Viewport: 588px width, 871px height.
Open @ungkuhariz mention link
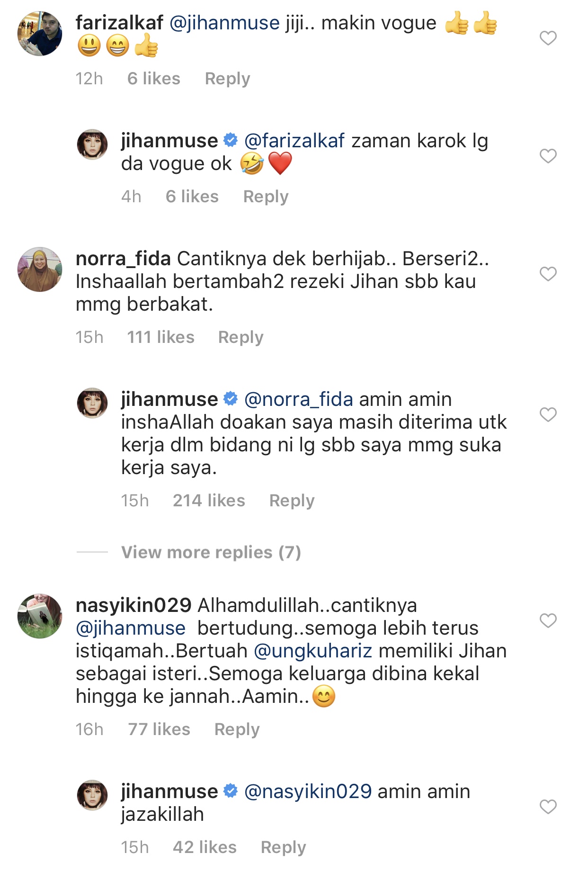(313, 651)
